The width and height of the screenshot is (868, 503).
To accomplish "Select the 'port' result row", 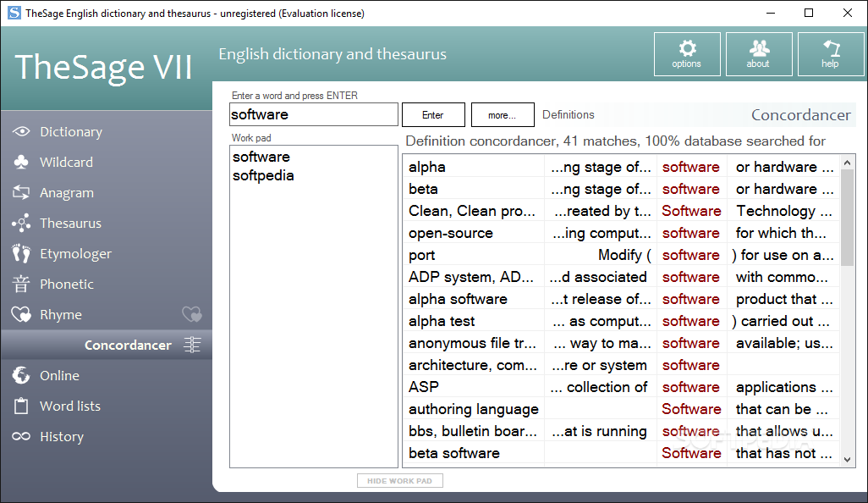I will (621, 255).
